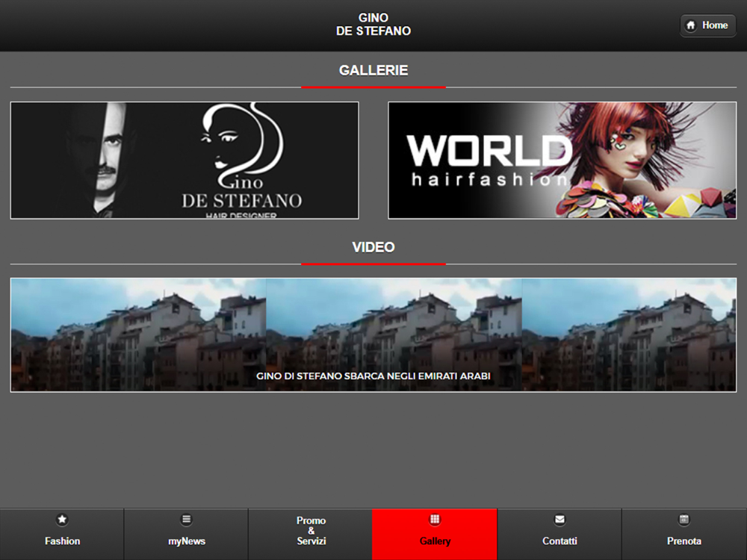The image size is (747, 560).
Task: Click the grid icon above Gallery
Action: (x=435, y=519)
